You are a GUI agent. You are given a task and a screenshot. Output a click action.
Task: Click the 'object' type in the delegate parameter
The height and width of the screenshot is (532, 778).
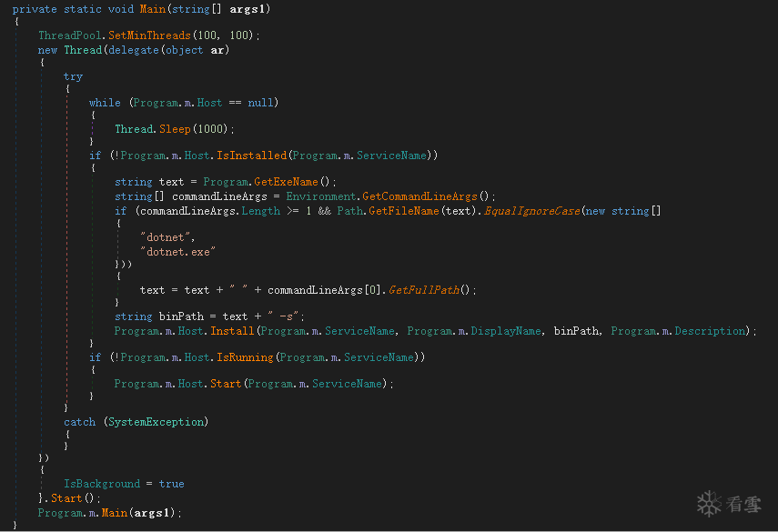[x=184, y=50]
